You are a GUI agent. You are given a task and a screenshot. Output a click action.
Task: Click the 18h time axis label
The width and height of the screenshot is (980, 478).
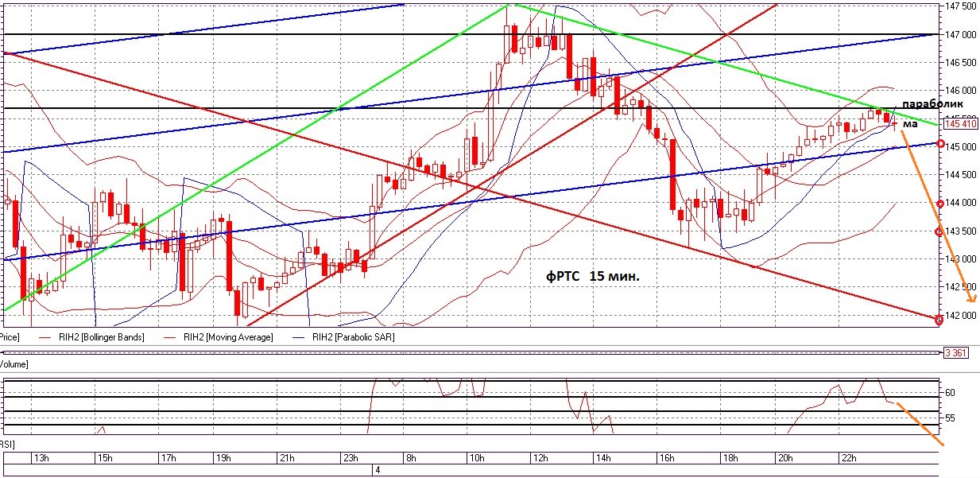[730, 458]
